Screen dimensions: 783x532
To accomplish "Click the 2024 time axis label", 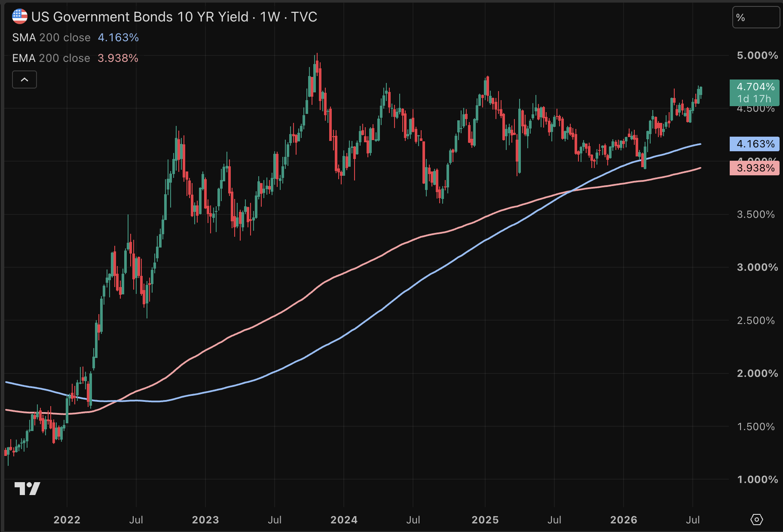I will coord(344,520).
